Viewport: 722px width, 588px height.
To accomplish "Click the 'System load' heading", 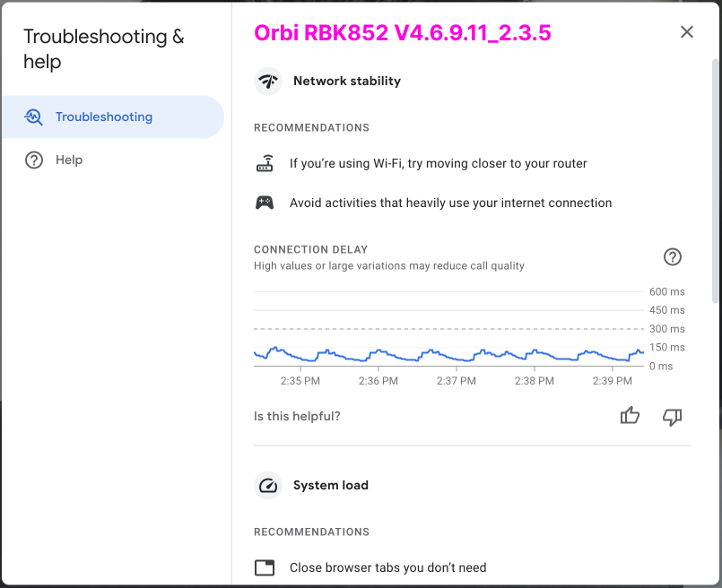I will coord(331,486).
